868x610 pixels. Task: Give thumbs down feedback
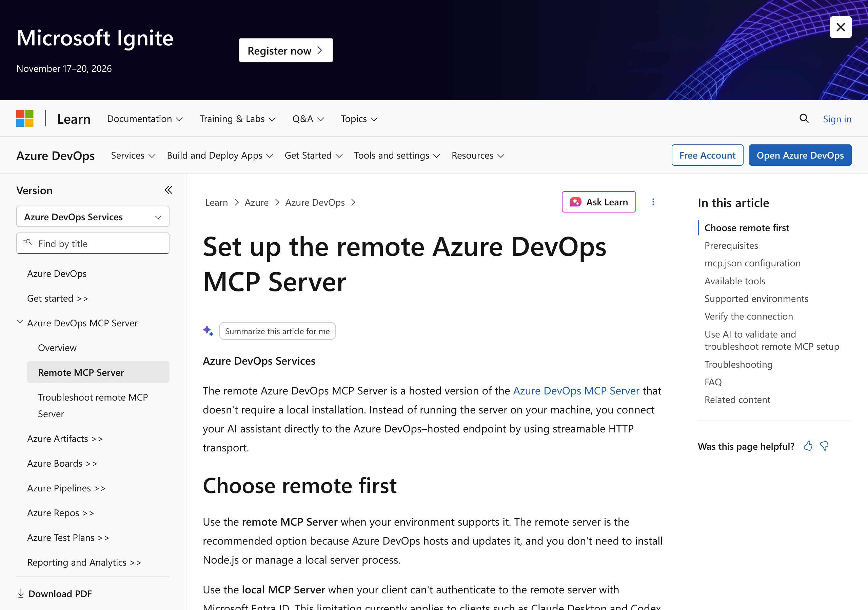pos(824,446)
